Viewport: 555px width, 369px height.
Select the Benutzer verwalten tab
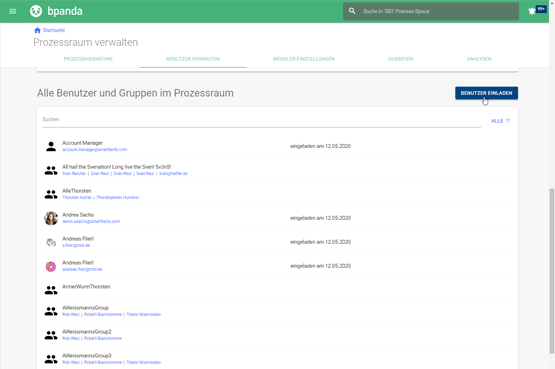[193, 59]
